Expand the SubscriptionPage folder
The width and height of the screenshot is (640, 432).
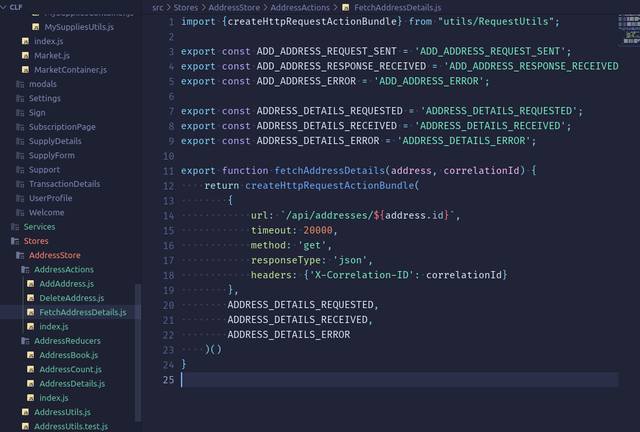[x=62, y=127]
